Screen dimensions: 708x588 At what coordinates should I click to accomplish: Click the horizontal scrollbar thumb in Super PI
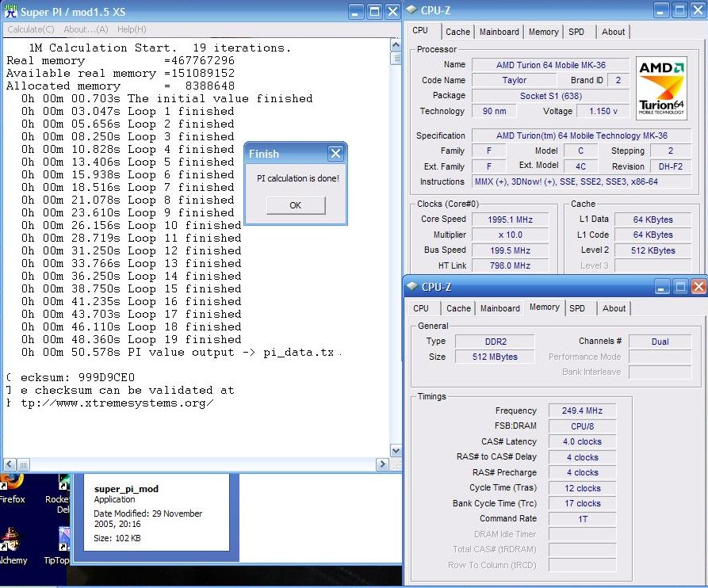coord(24,464)
